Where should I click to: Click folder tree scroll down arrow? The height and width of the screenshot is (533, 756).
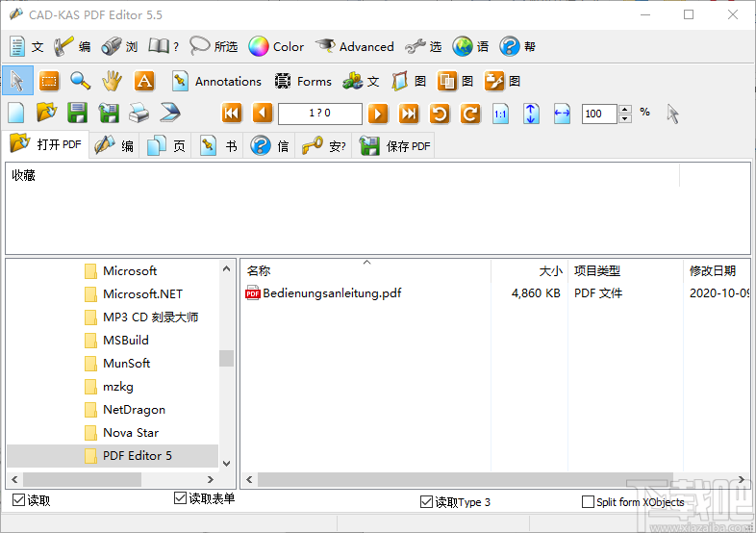(x=227, y=464)
